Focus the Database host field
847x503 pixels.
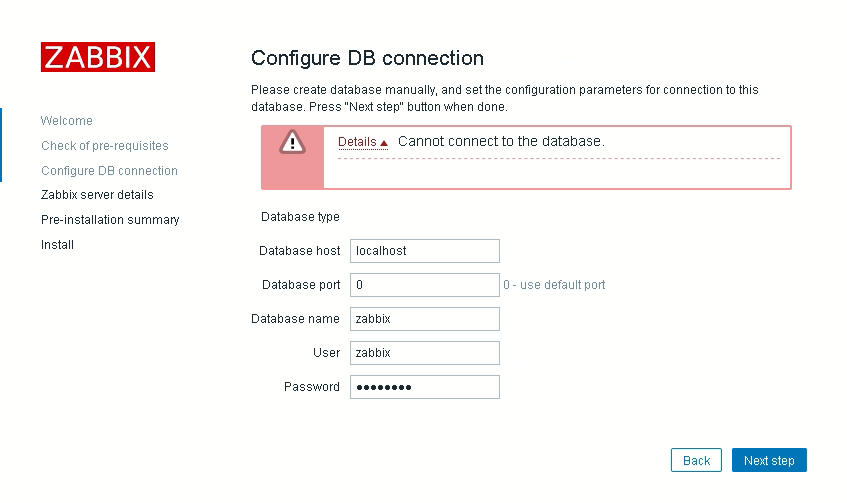(425, 251)
